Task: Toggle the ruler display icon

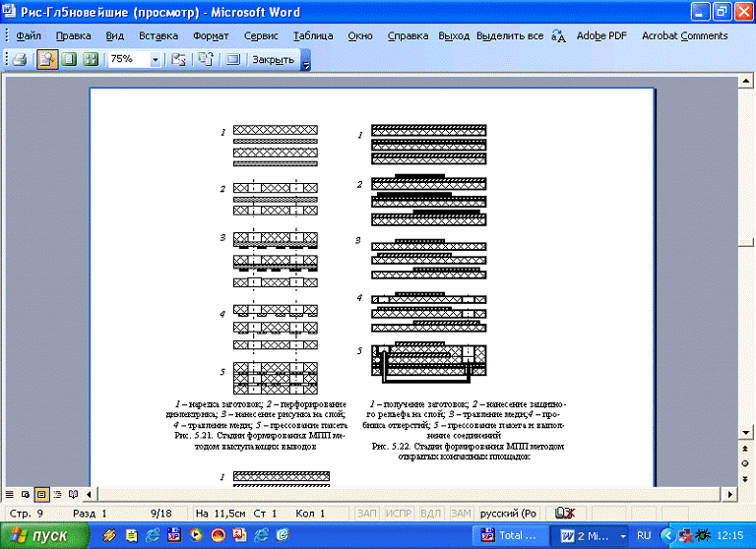Action: tap(178, 60)
